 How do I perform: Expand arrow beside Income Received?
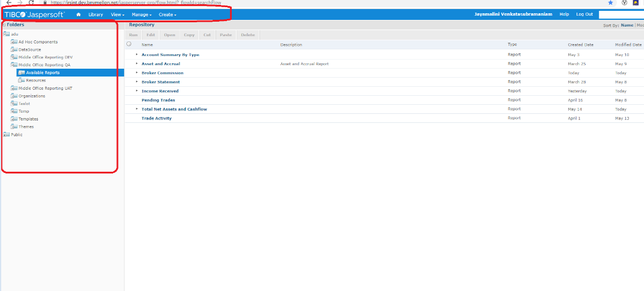137,90
